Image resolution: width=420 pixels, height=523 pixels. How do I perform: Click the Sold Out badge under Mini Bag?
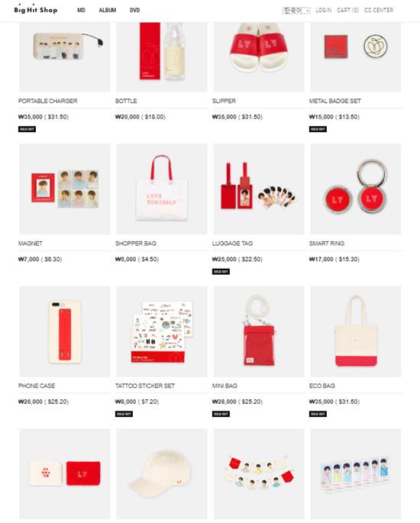221,414
